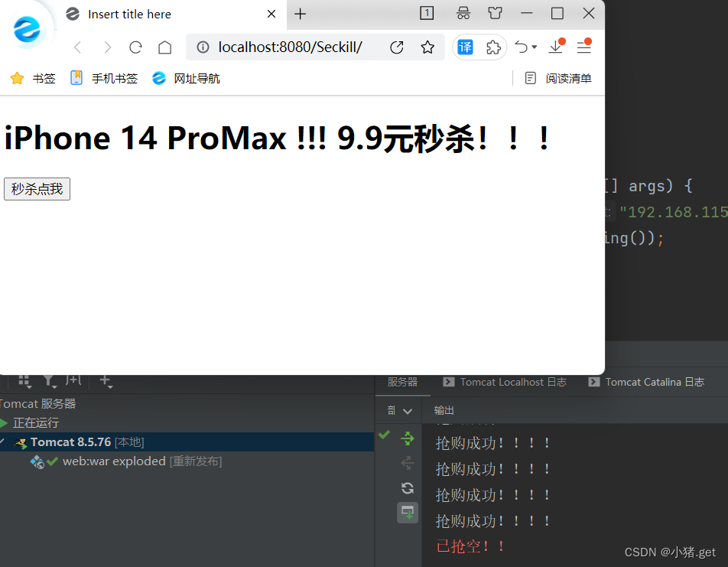Click the gray undeploy arrow icon
728x567 pixels.
(x=407, y=463)
